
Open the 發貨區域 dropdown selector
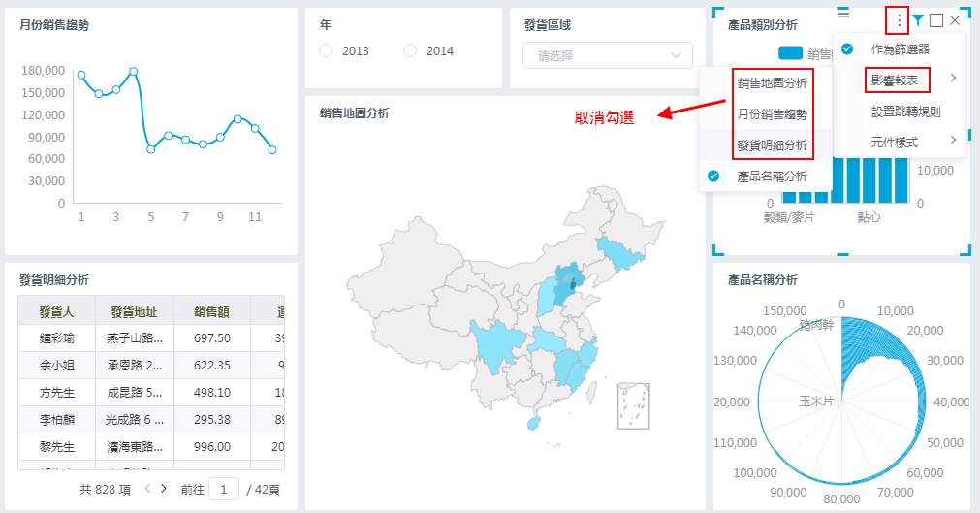click(x=608, y=55)
